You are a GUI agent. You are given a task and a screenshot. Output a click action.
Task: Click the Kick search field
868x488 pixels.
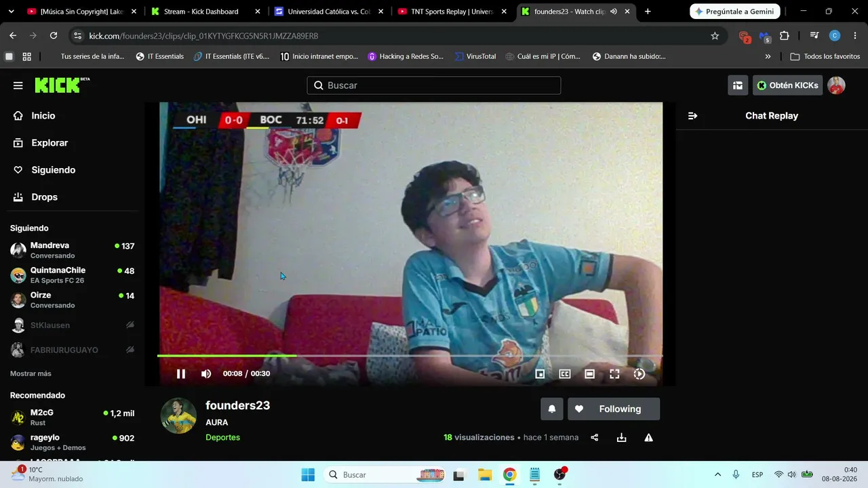(x=434, y=85)
